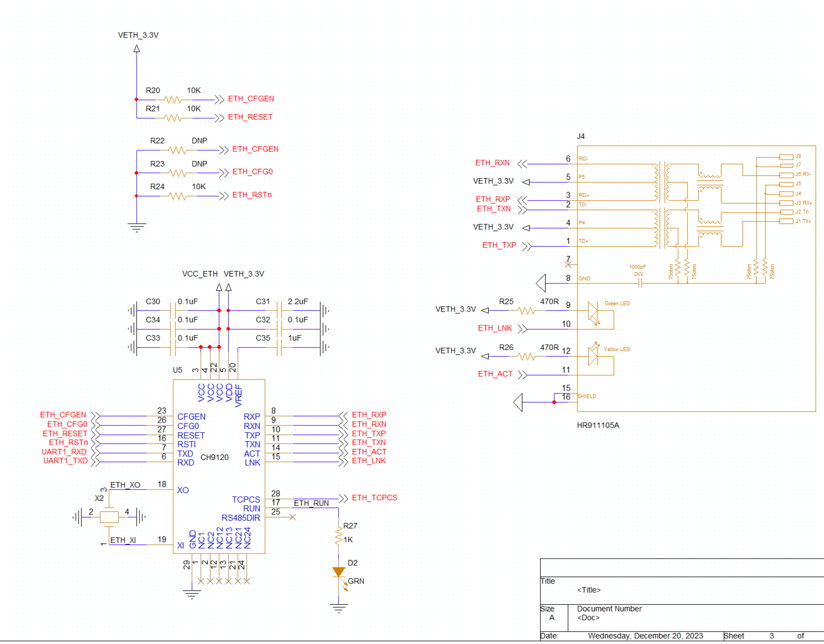
Task: Select the C31 capacitor symbol
Action: [279, 311]
